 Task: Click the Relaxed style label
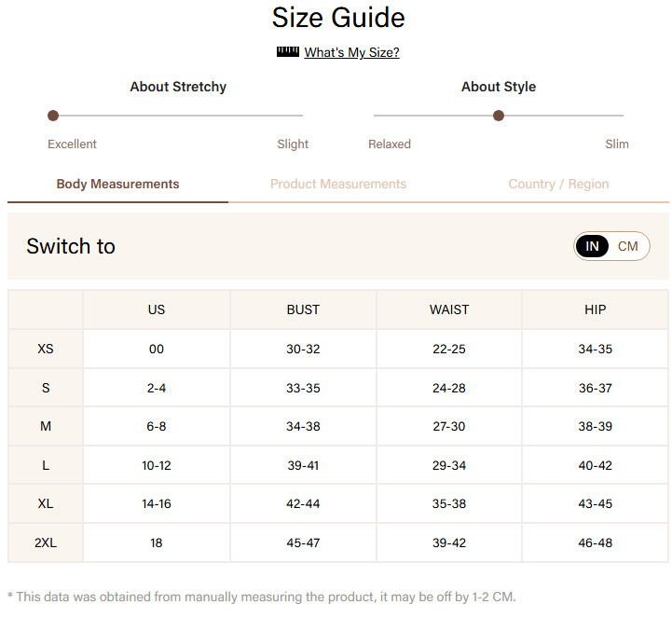pyautogui.click(x=390, y=144)
